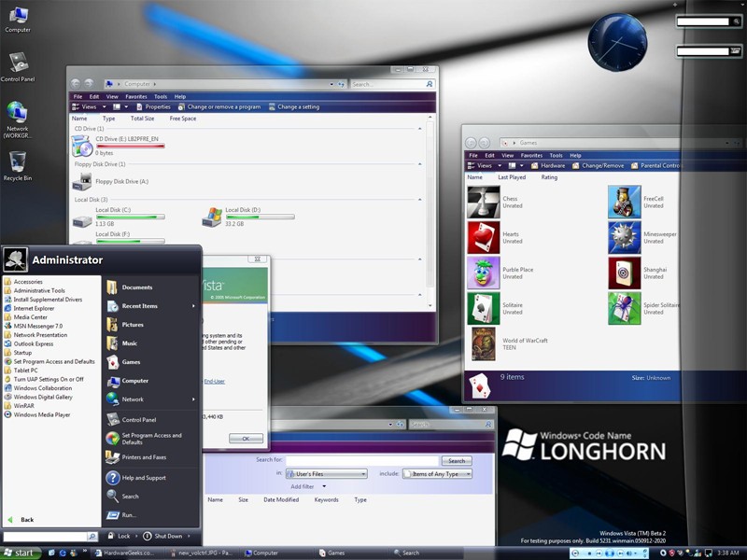Viewport: 747px width, 560px height.
Task: Click Internet Explorer in the Start menu
Action: click(34, 308)
